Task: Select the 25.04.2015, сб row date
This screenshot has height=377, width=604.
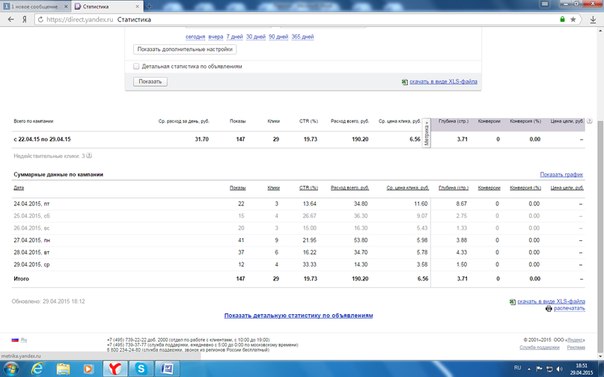Action: click(x=32, y=216)
